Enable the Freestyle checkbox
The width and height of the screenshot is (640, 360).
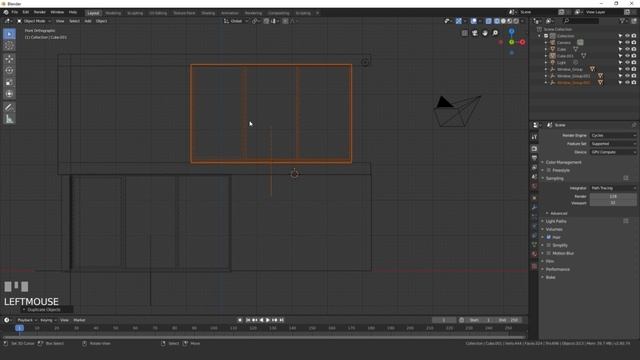coord(549,170)
